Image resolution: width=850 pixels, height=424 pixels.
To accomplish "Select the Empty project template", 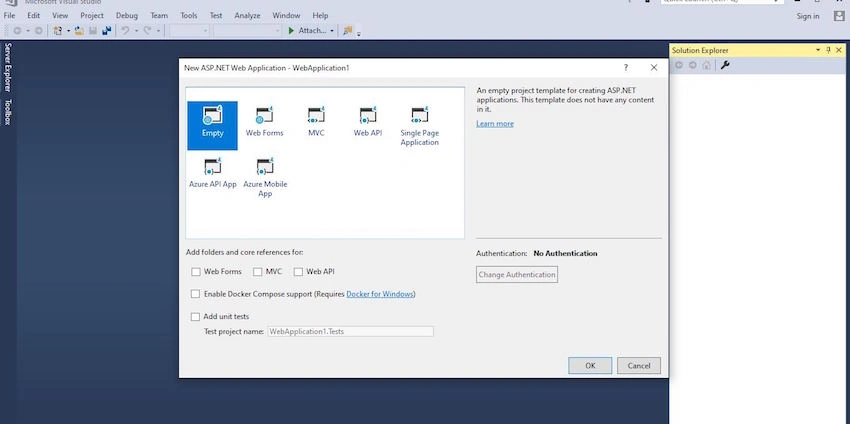I will [212, 125].
